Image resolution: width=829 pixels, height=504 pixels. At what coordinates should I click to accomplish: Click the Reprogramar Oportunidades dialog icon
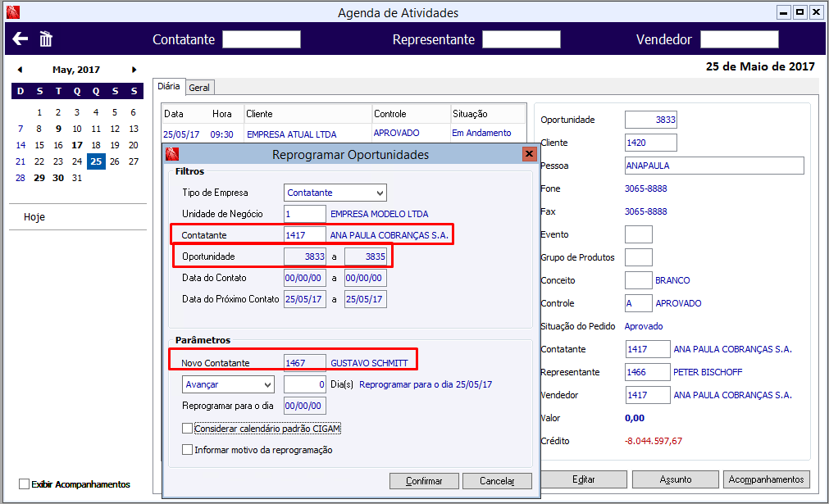(x=172, y=154)
